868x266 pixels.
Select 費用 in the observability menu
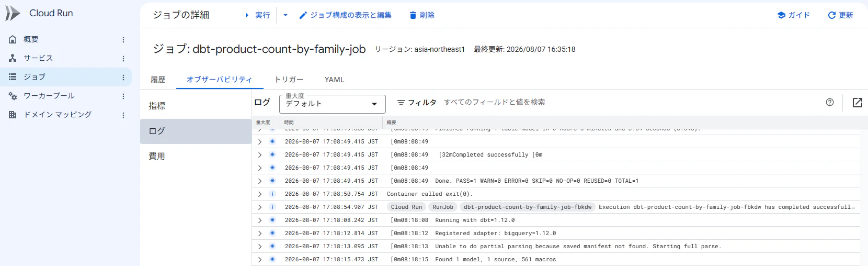(196, 156)
